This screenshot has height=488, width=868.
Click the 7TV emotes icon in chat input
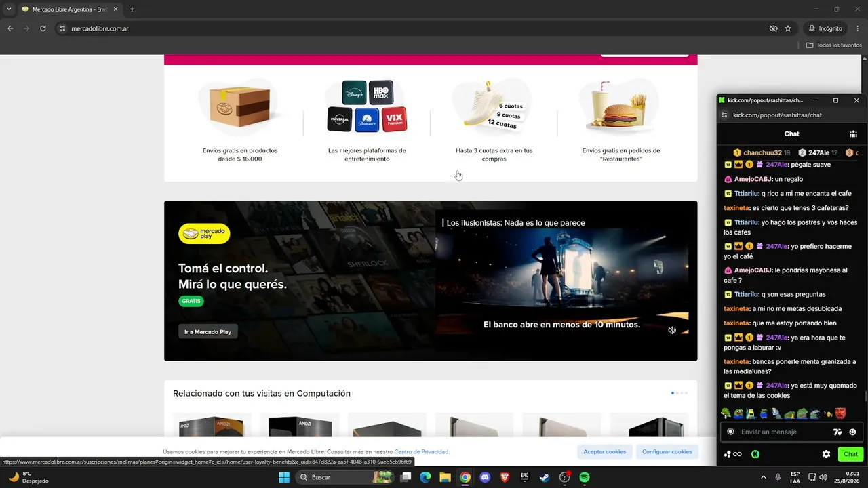coord(837,432)
